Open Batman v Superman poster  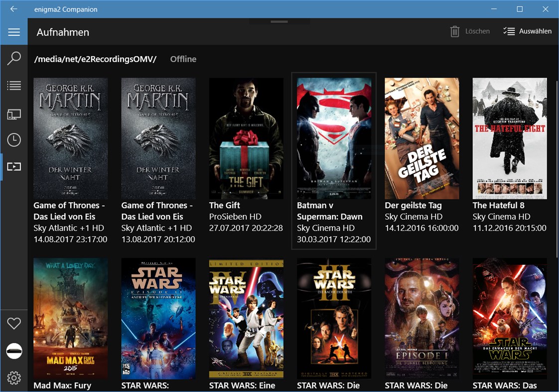pyautogui.click(x=334, y=138)
